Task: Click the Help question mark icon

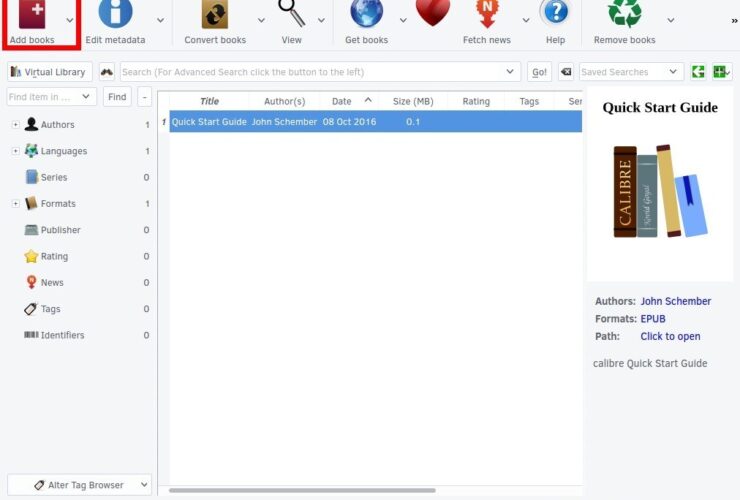Action: pyautogui.click(x=555, y=13)
